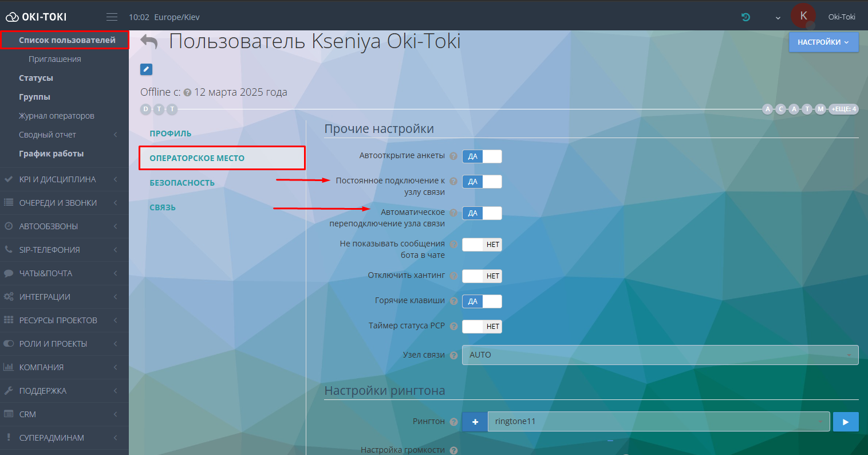Click the blue pencil edit icon

[146, 69]
